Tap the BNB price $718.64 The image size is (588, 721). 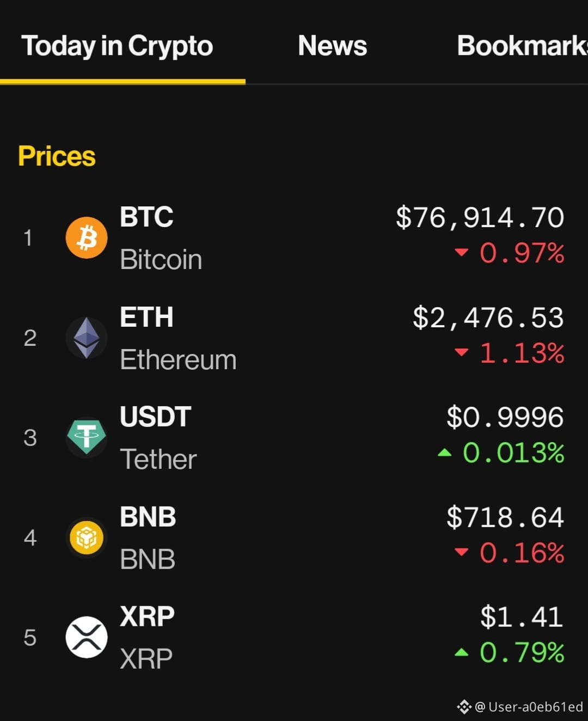tap(505, 517)
